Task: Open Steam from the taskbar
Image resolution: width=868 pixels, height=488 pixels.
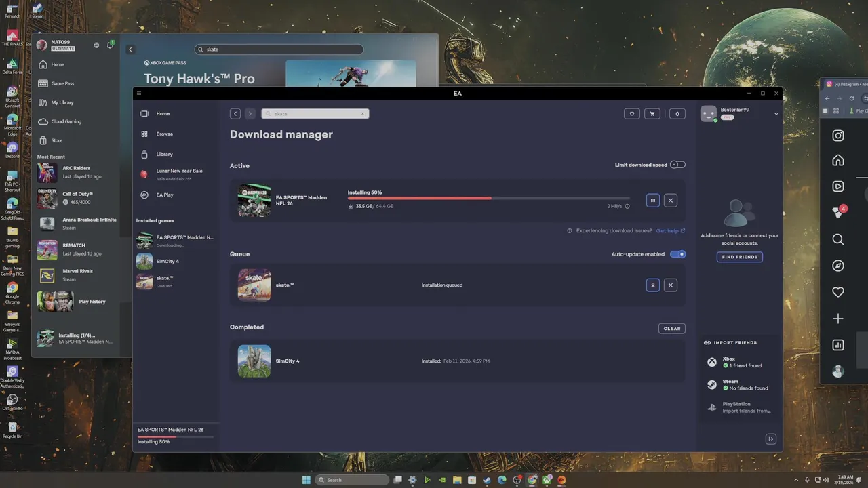Action: tap(487, 480)
